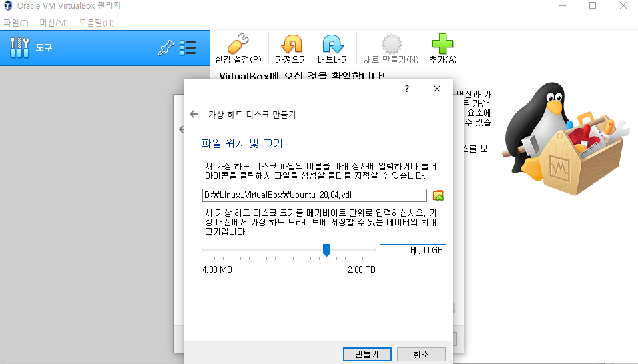Click the Tux penguin toolbox illustration
The height and width of the screenshot is (364, 638).
pos(565,138)
